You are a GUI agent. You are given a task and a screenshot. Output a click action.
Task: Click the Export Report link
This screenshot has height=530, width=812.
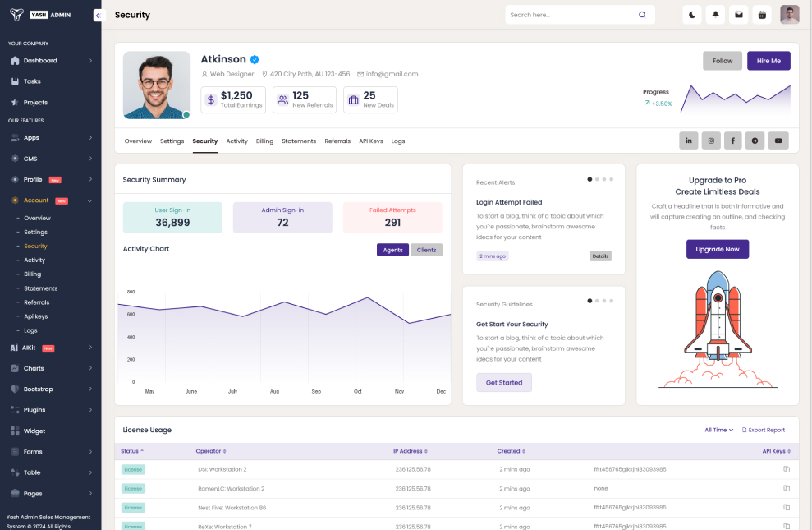coord(764,430)
